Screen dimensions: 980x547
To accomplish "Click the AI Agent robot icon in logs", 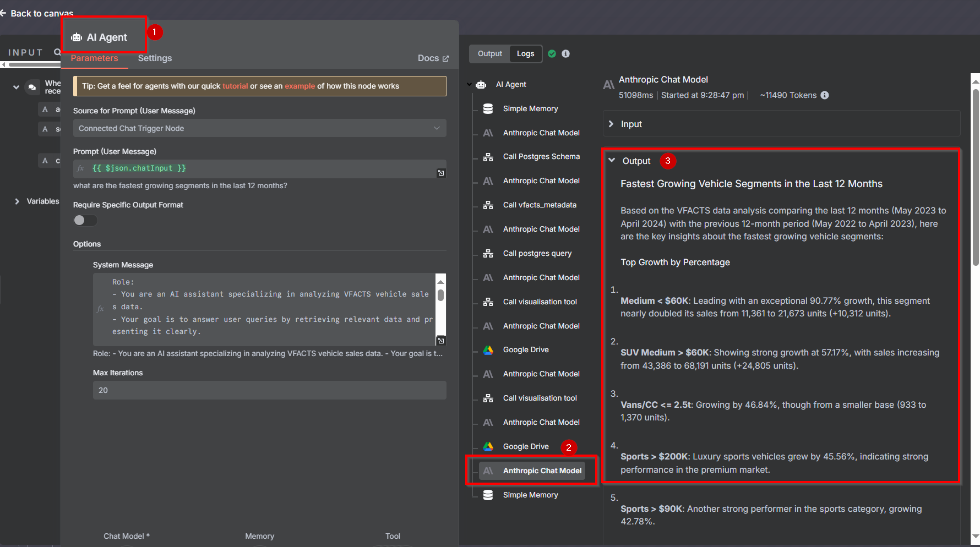I will [481, 85].
